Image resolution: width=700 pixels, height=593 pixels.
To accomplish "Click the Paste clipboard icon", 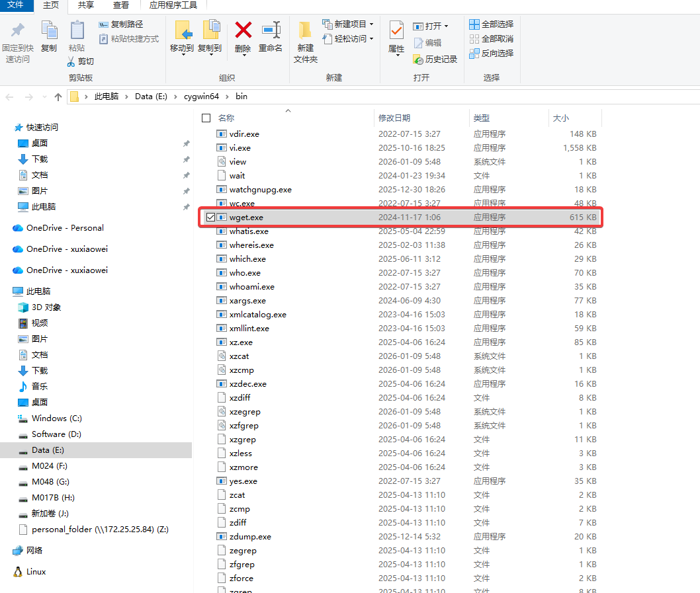I will click(77, 30).
